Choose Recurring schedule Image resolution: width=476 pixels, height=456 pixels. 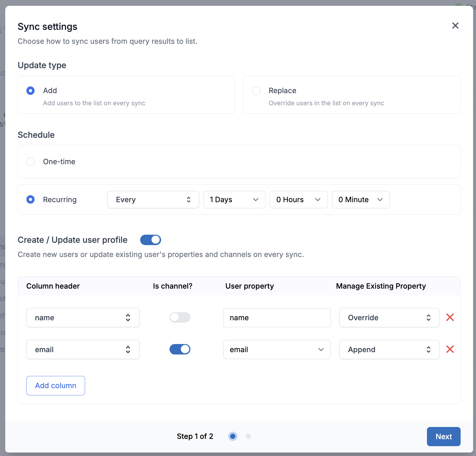30,200
